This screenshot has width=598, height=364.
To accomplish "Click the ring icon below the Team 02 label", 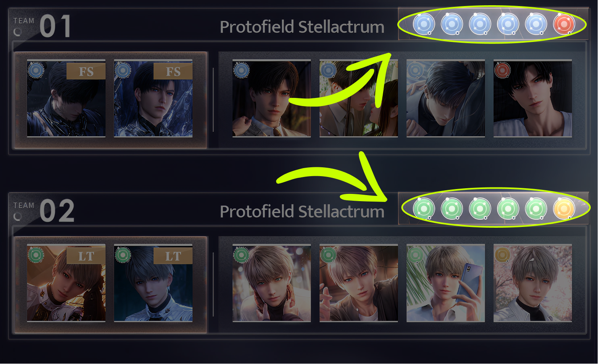I will 18,216.
